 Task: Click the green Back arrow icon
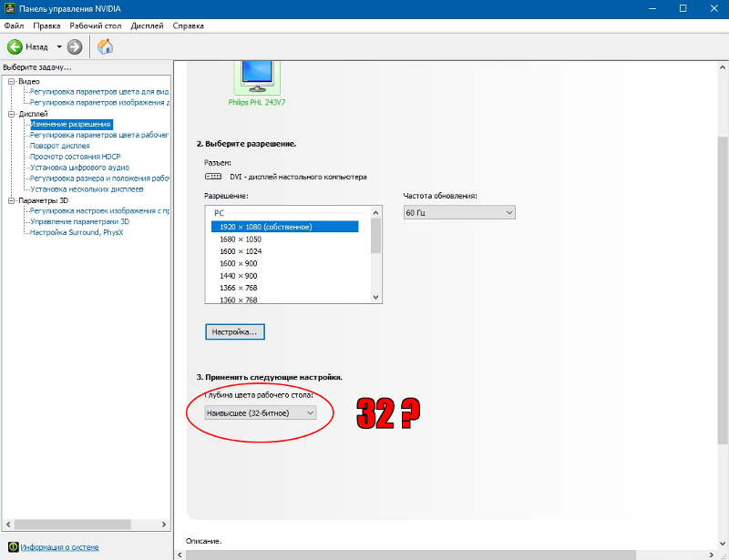pyautogui.click(x=15, y=46)
